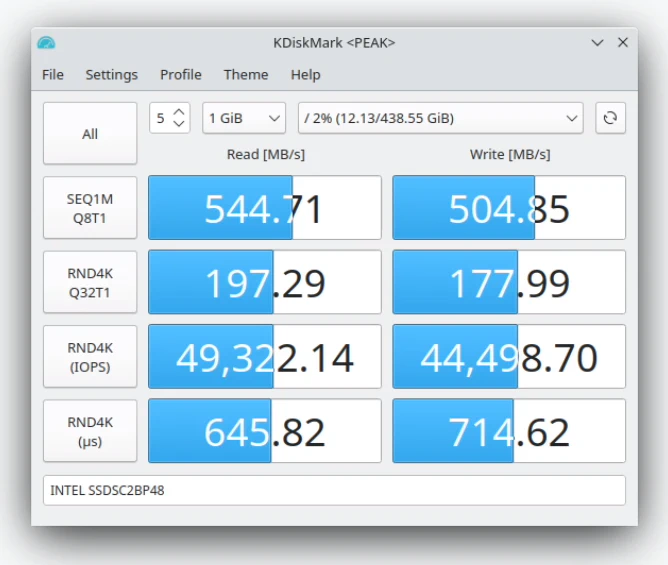The height and width of the screenshot is (565, 668).
Task: Open the Theme menu
Action: pyautogui.click(x=246, y=75)
